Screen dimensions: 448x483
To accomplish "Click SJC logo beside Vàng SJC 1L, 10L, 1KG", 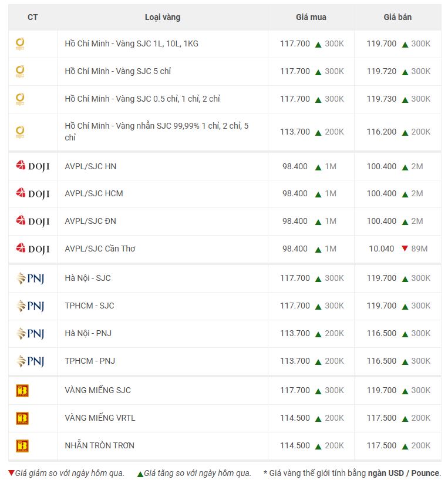I will tap(20, 43).
